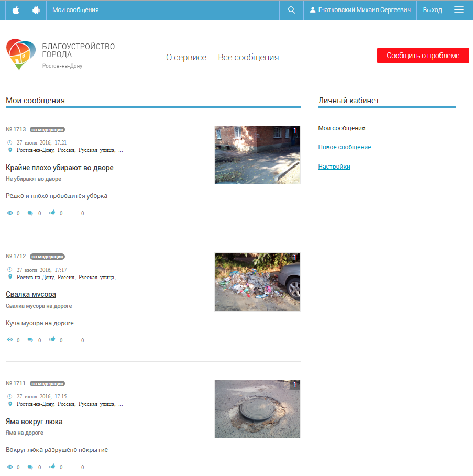
Task: Open the Новое сообщение link
Action: (x=345, y=147)
